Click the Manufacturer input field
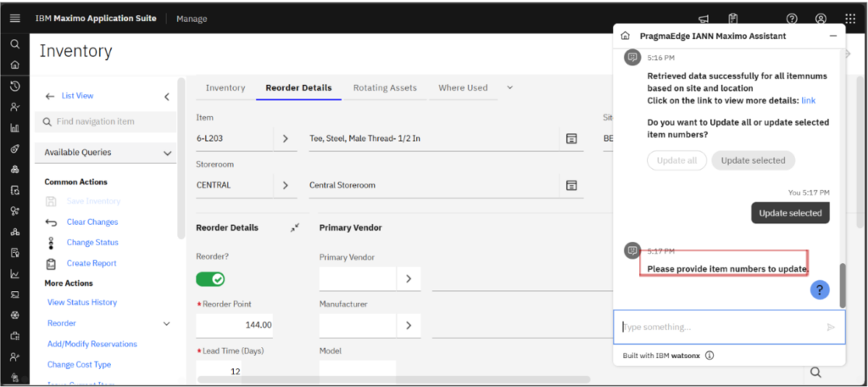Image resolution: width=868 pixels, height=387 pixels. pos(358,325)
